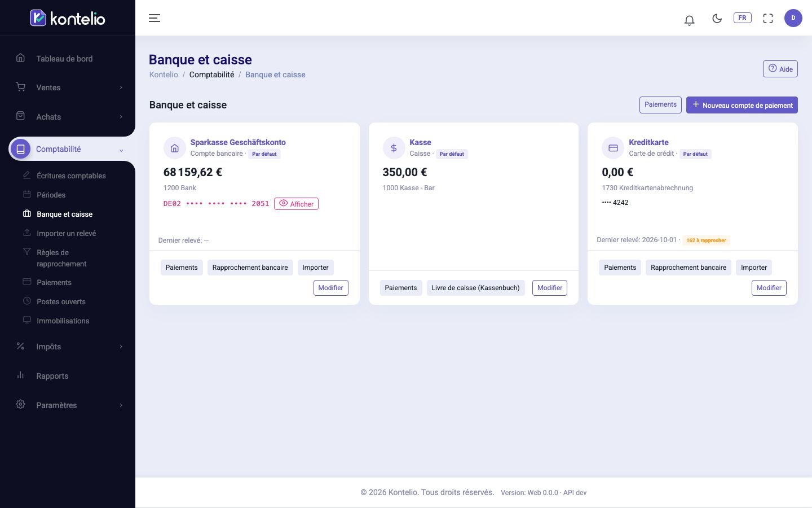Show the hidden IBAN with Afficher

pos(296,204)
